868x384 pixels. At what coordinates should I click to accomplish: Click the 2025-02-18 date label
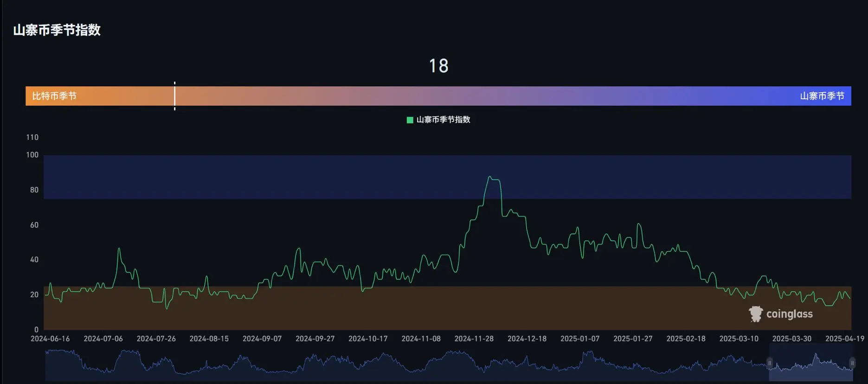coord(686,339)
